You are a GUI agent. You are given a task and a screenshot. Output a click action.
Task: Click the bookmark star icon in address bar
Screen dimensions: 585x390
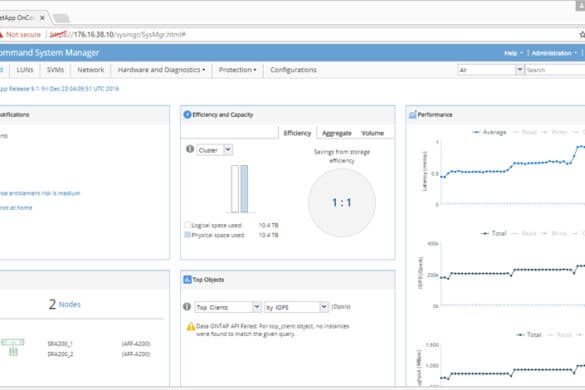click(582, 34)
